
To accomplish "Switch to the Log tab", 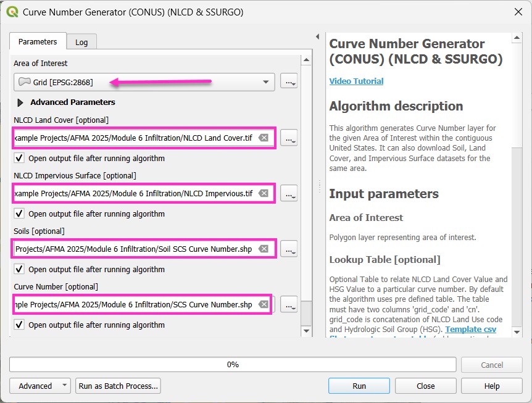I will [81, 42].
